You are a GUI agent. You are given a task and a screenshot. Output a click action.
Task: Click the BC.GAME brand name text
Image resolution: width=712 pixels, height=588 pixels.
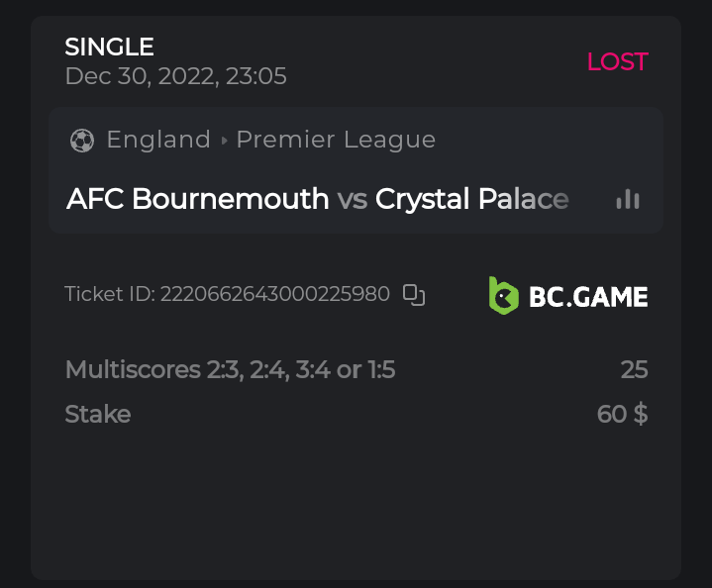pos(587,296)
